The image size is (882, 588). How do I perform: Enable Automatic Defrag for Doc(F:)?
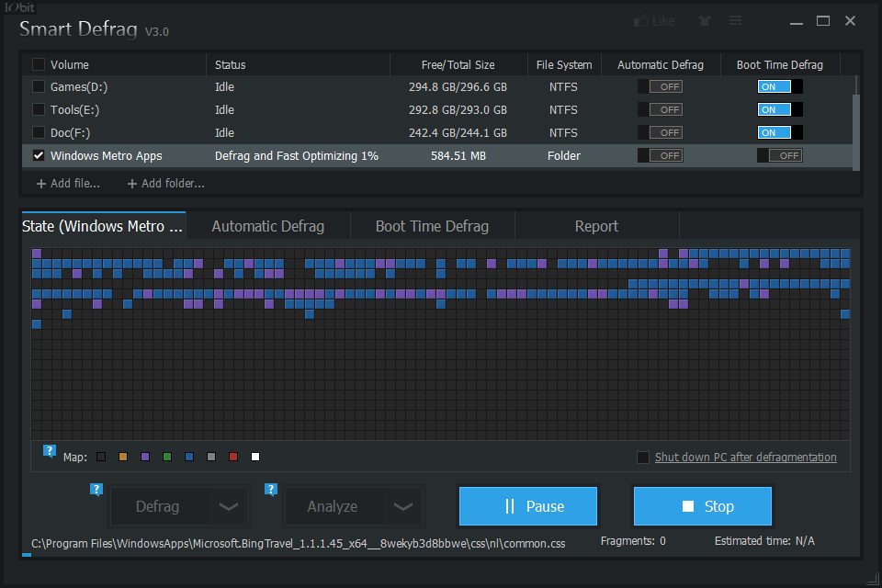pyautogui.click(x=661, y=133)
